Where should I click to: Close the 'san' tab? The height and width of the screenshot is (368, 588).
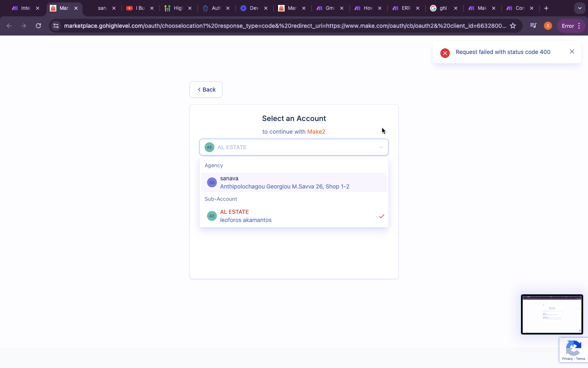pos(114,8)
